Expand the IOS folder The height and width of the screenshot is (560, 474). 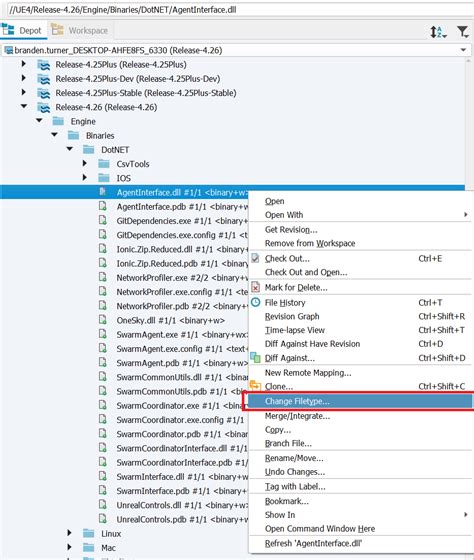tap(85, 177)
